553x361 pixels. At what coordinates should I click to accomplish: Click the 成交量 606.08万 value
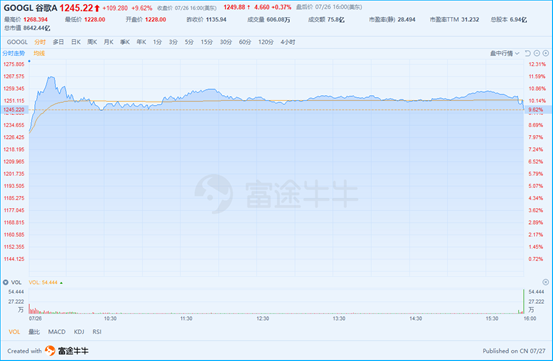[278, 19]
